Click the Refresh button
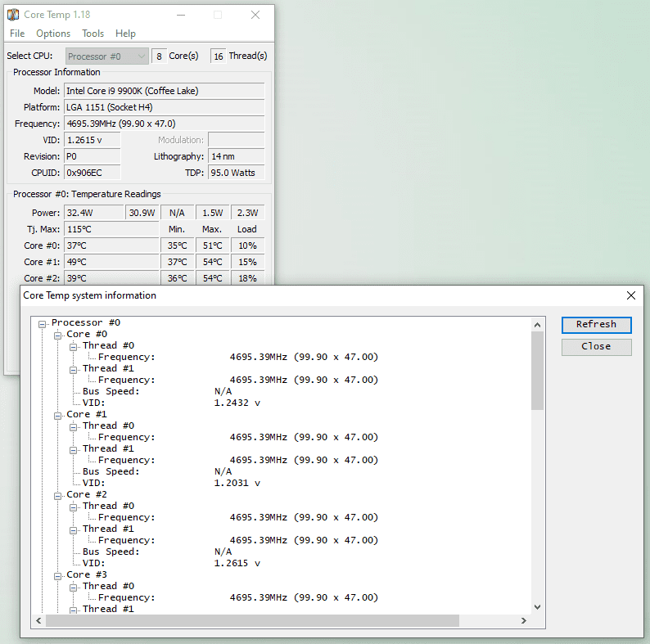The image size is (650, 644). coord(597,325)
